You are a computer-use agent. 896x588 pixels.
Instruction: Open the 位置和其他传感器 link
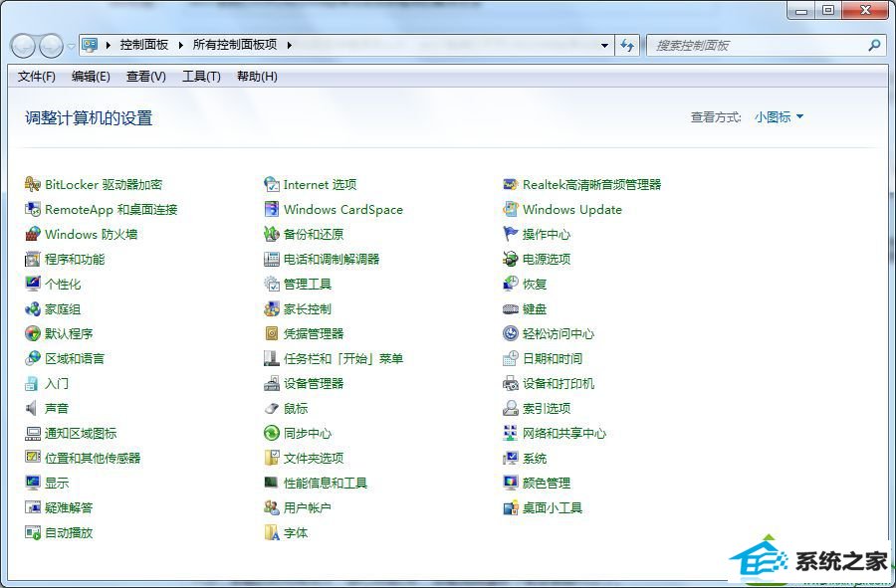93,458
